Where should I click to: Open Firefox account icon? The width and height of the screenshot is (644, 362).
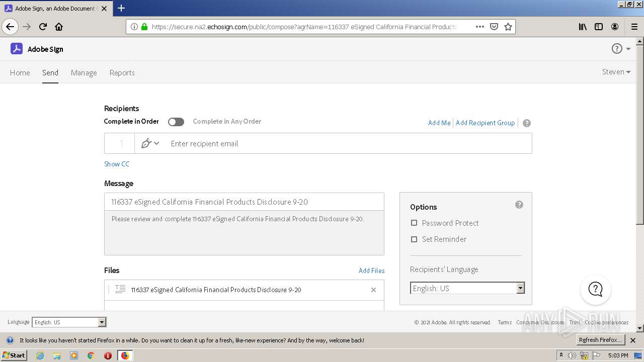coord(615,27)
